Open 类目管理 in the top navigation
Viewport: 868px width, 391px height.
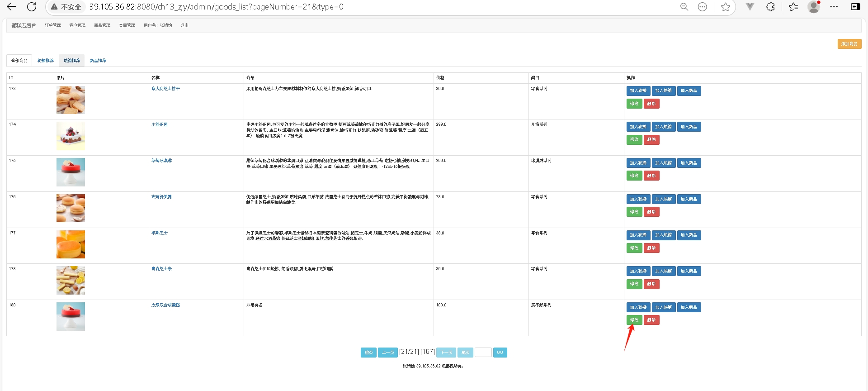[127, 25]
